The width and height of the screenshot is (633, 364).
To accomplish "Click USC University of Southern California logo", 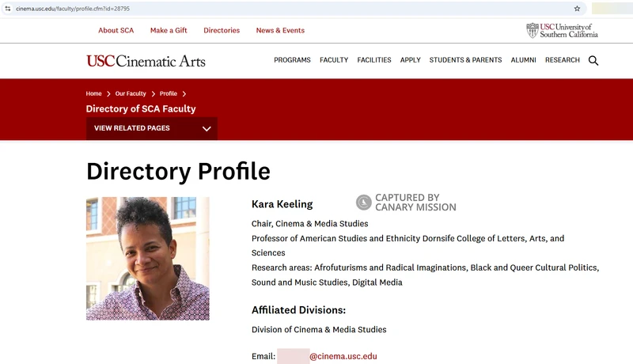I will coord(562,31).
